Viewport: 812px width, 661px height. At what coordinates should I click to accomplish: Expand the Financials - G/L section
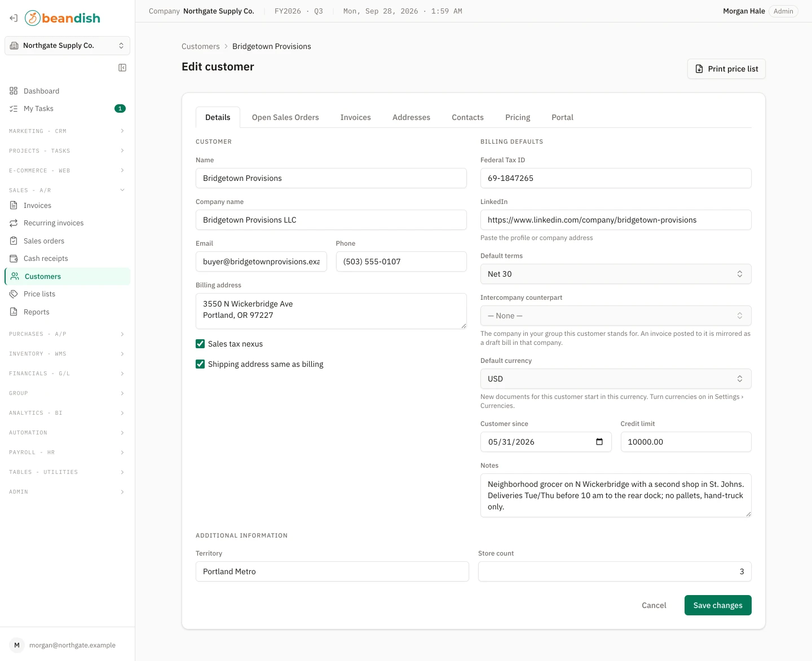point(67,374)
